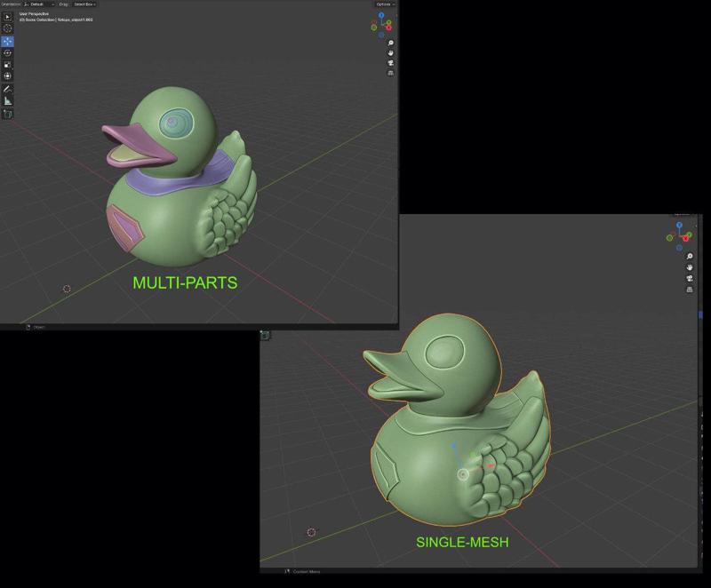Select the Transform tool in left toolbar
711x588 pixels.
8,75
